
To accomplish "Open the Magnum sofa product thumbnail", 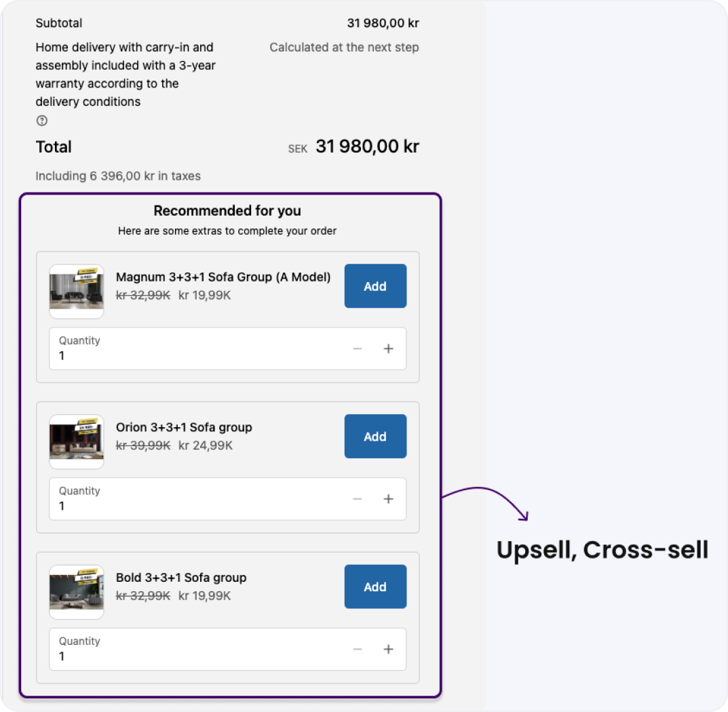I will pyautogui.click(x=77, y=292).
